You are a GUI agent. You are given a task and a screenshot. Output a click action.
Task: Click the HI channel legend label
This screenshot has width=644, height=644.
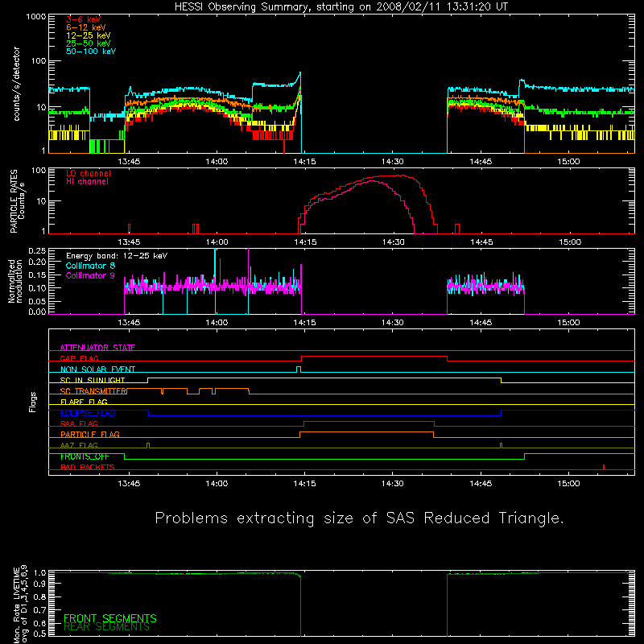[87, 181]
